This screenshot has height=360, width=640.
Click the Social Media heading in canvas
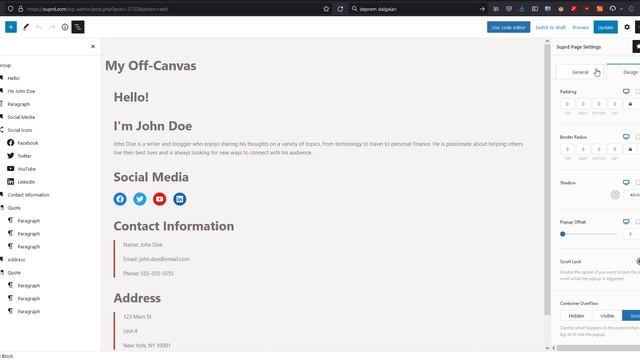point(151,177)
